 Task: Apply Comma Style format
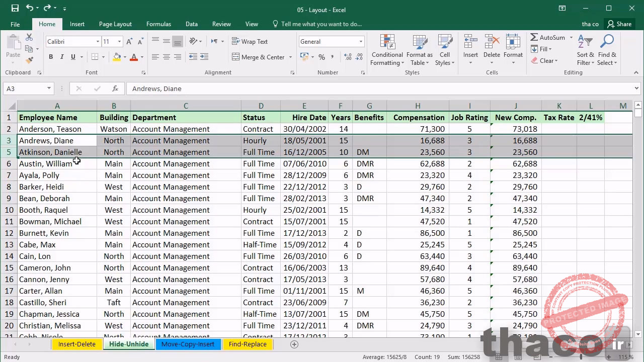point(333,57)
